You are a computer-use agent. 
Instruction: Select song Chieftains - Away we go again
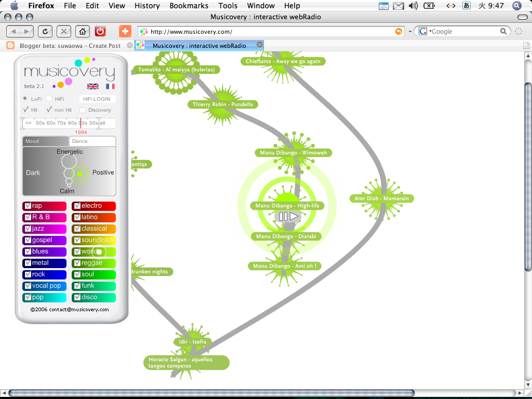click(283, 61)
